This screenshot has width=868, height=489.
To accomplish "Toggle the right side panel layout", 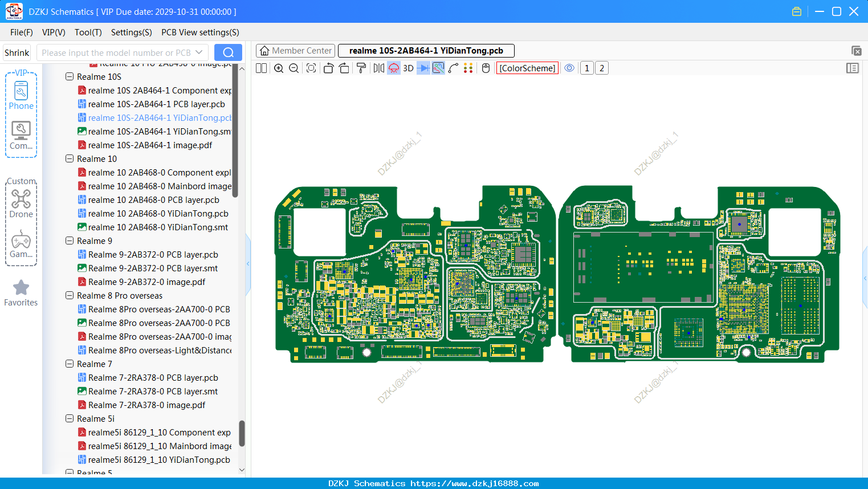I will pos(853,68).
